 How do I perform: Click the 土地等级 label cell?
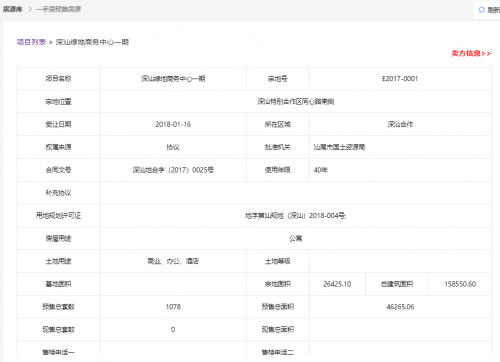click(278, 261)
